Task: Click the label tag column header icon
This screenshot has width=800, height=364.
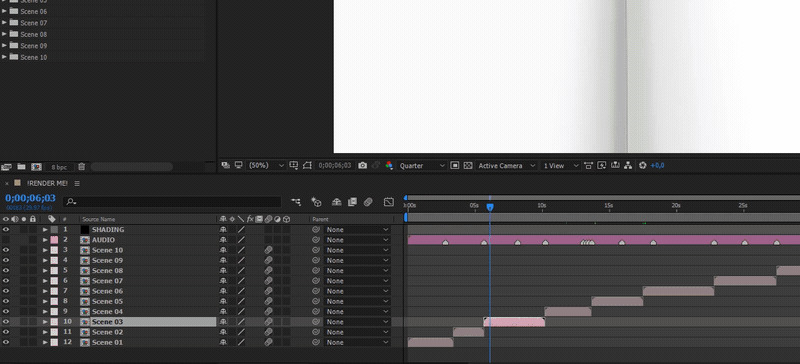Action: tap(52, 219)
